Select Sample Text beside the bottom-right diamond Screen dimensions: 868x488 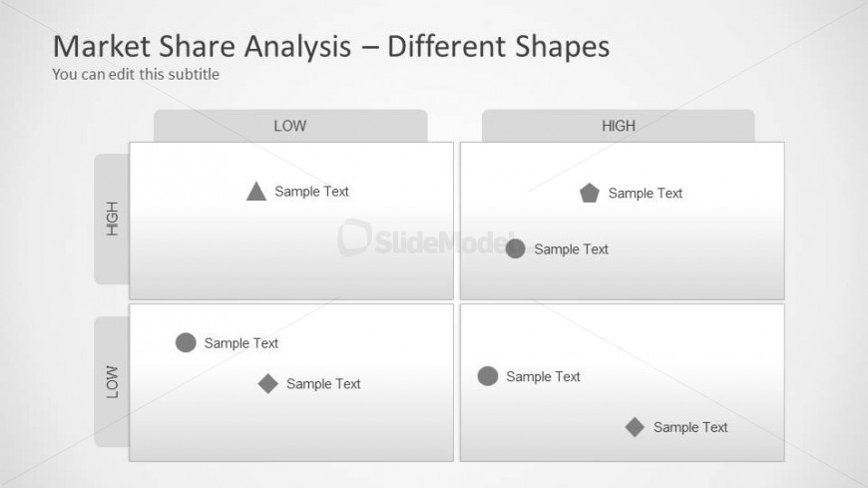pos(690,427)
